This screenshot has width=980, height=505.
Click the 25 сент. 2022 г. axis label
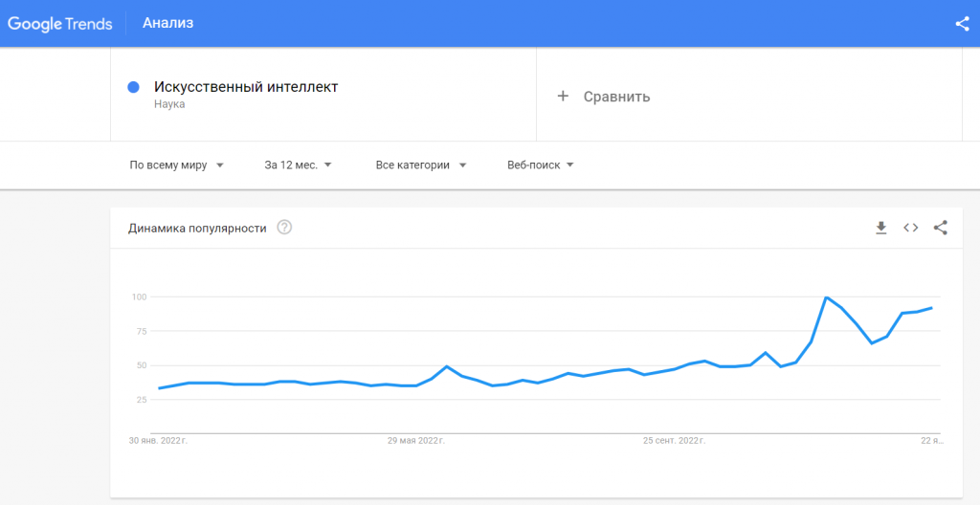pyautogui.click(x=674, y=441)
